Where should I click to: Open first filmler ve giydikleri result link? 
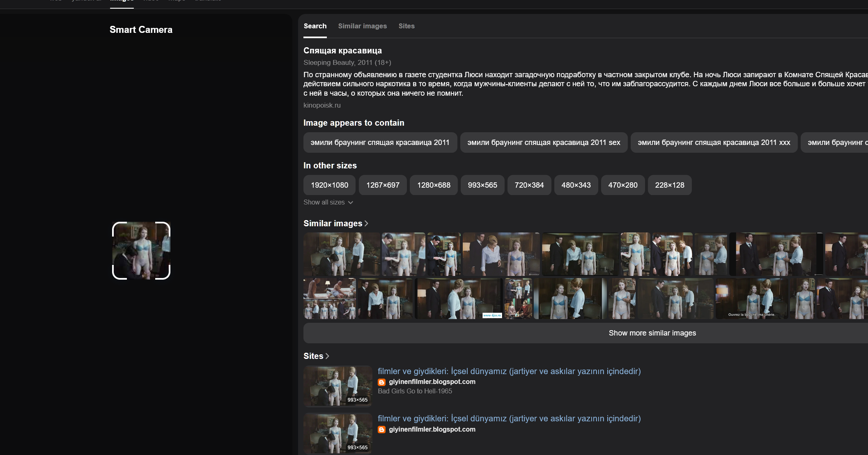[x=509, y=371]
